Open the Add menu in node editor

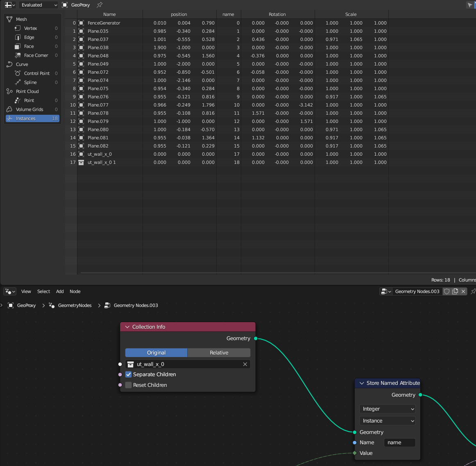(60, 292)
